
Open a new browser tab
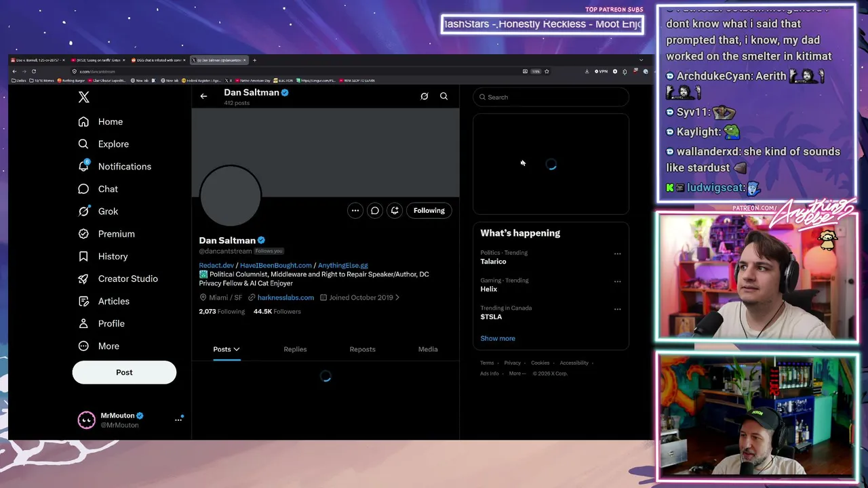pos(254,60)
